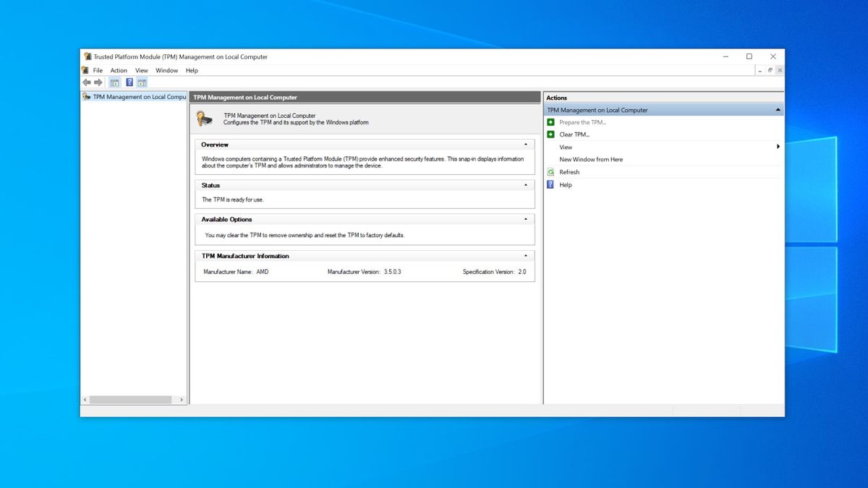This screenshot has width=868, height=488.
Task: Click the Help icon in the Actions pane
Action: pos(550,184)
